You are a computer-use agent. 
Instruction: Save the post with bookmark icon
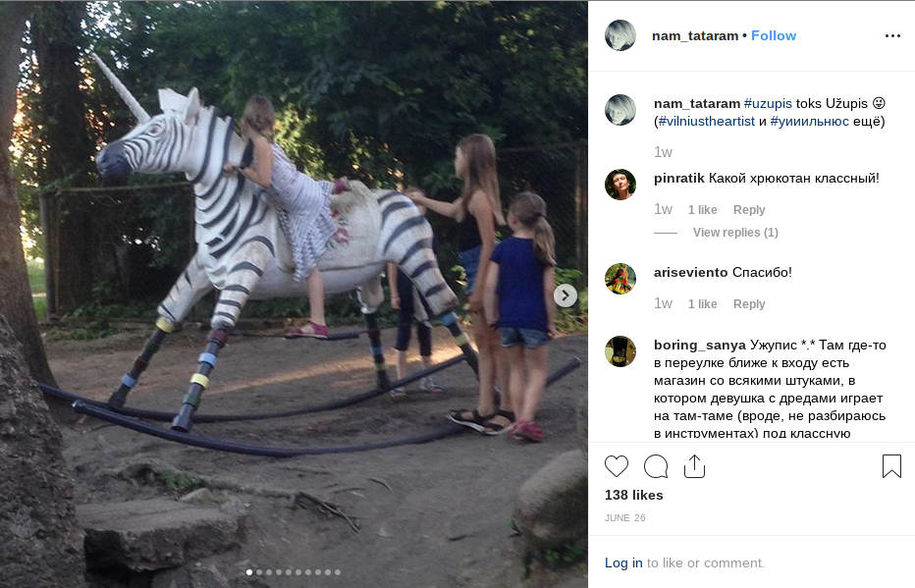[891, 466]
